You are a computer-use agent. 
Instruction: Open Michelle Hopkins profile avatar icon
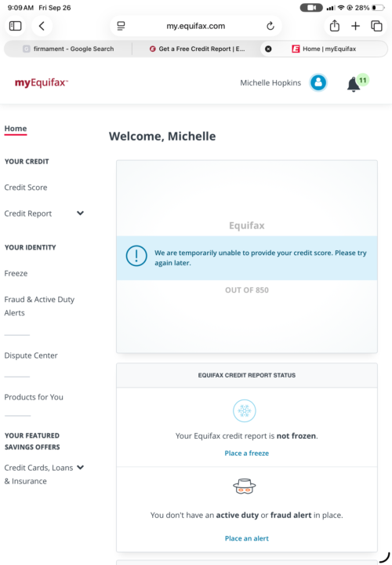[x=318, y=83]
